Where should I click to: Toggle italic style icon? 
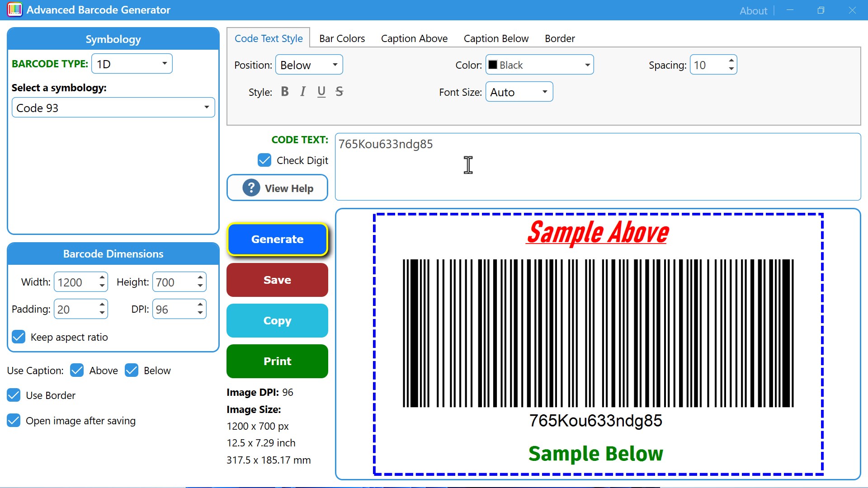[303, 92]
